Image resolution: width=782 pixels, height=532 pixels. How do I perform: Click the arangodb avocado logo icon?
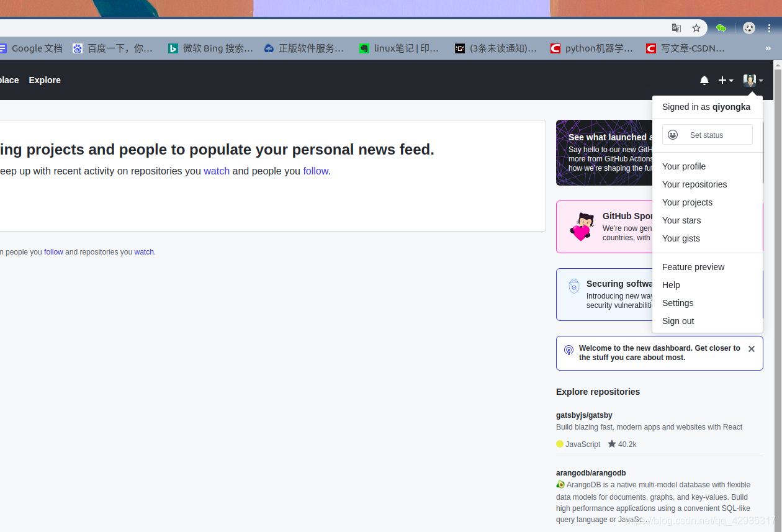click(560, 484)
